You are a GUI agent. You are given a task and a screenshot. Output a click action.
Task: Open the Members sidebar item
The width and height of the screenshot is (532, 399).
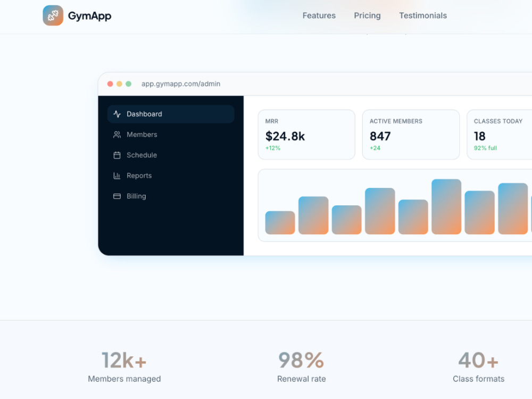pos(171,135)
